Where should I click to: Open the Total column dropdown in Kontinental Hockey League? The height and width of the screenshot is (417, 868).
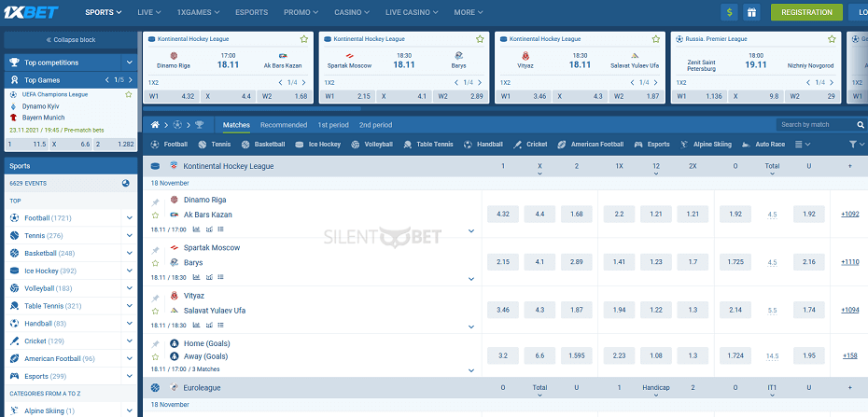[772, 174]
